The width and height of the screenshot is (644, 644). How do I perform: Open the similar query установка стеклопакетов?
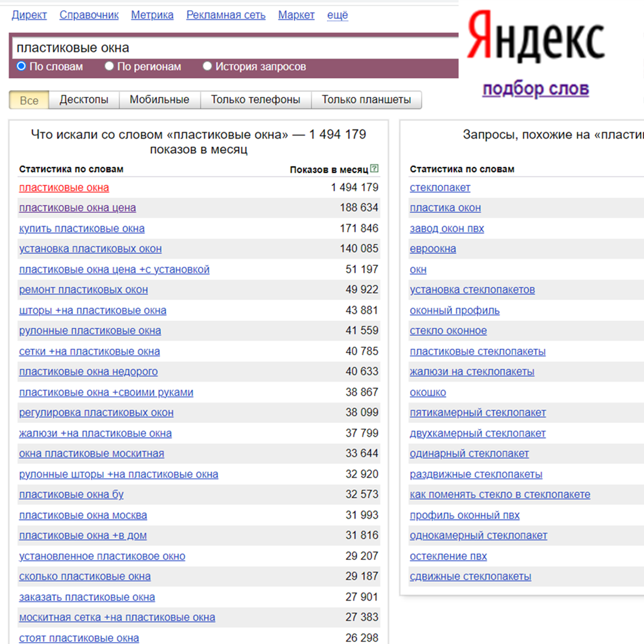472,290
